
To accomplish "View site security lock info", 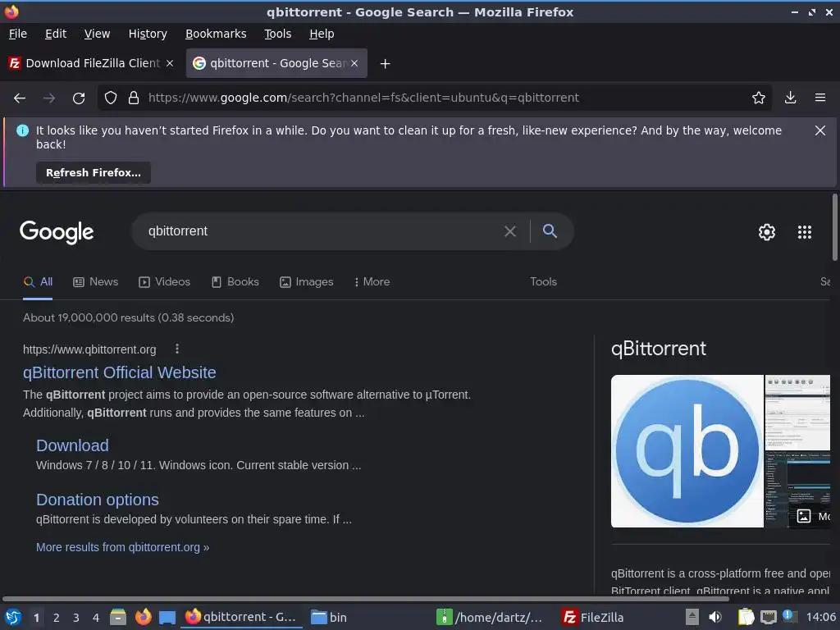I will point(134,98).
